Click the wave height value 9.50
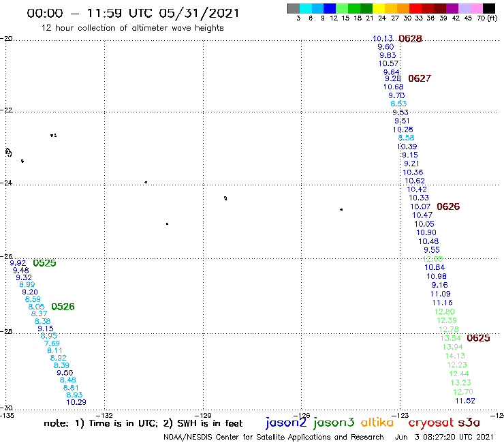The image size is (504, 443). coord(65,373)
